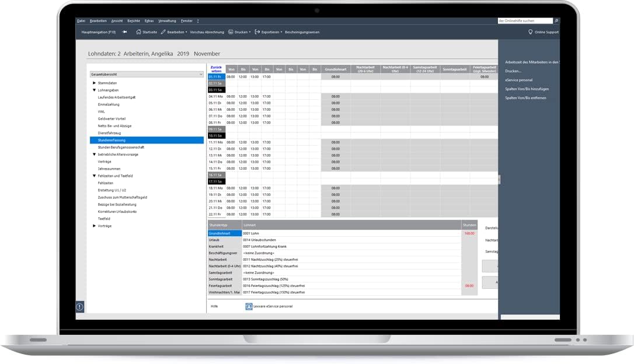Open the Bearbeiten toolbar dropdown arrow
The height and width of the screenshot is (364, 634).
pyautogui.click(x=186, y=32)
